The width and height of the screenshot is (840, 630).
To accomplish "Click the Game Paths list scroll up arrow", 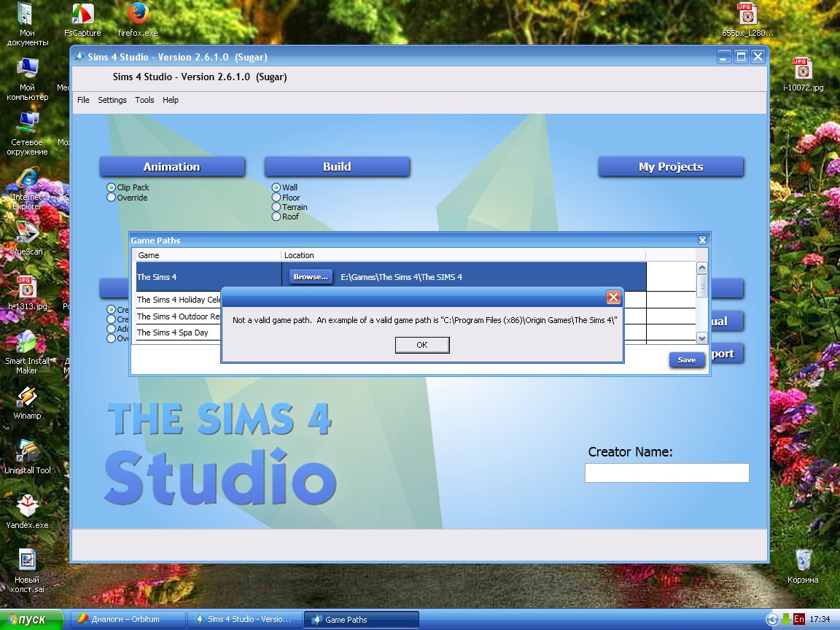I will 701,268.
